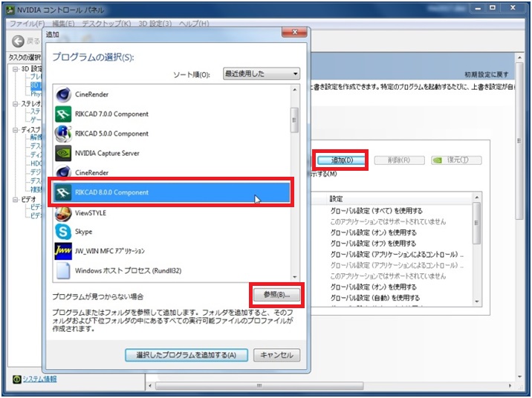Screen dimensions: 532x398
Task: Select Skype text in program list
Action: [83, 232]
